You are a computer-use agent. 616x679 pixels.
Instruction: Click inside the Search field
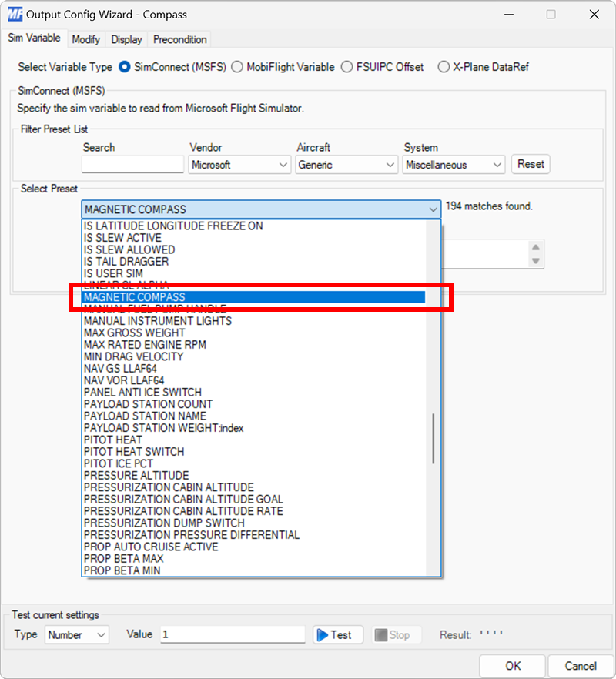(131, 164)
